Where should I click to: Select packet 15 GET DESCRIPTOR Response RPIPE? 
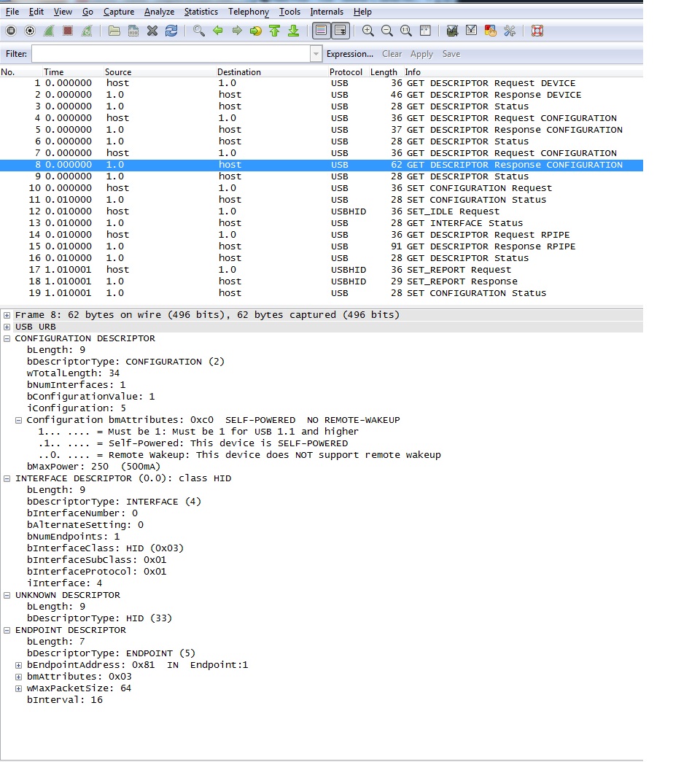pyautogui.click(x=322, y=246)
